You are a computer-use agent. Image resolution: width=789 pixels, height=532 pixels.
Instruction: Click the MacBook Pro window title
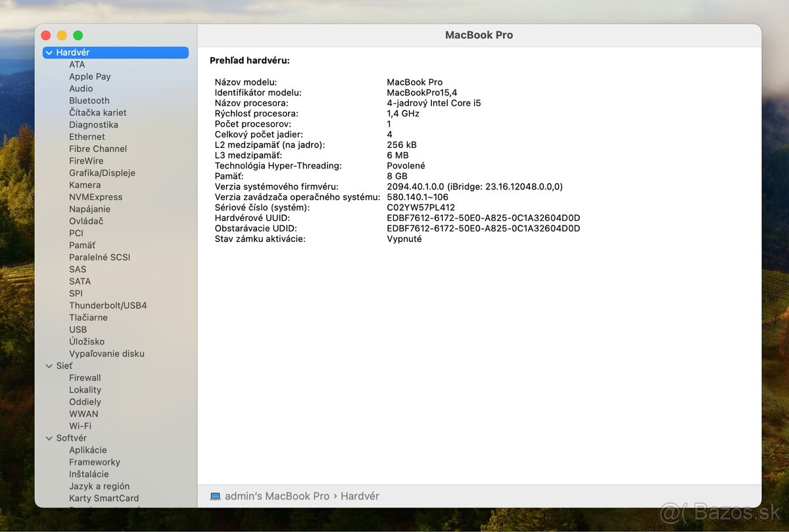point(479,36)
